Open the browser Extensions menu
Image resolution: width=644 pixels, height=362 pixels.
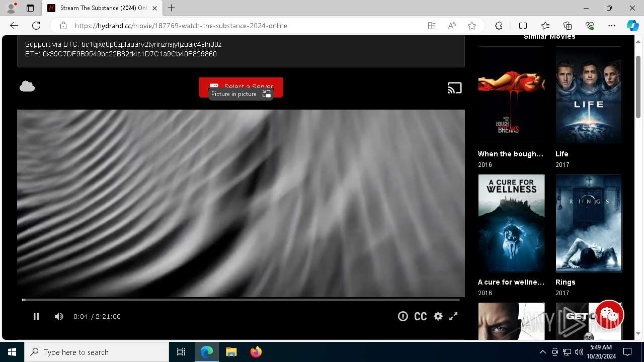pyautogui.click(x=499, y=26)
